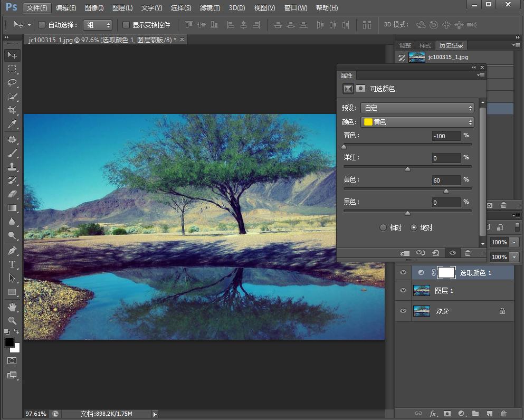
Task: Toggle Quick Mask mode icon
Action: [12, 360]
